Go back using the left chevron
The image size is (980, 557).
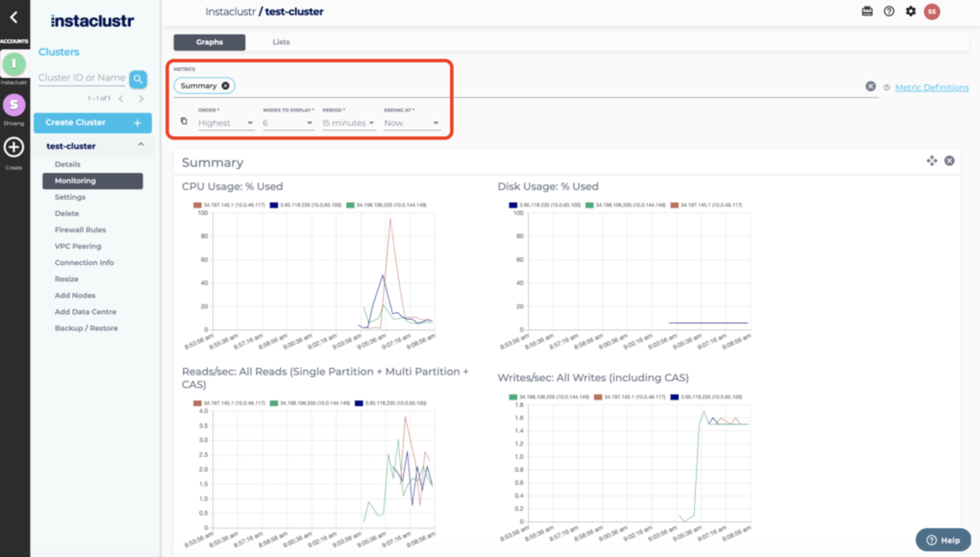point(14,18)
